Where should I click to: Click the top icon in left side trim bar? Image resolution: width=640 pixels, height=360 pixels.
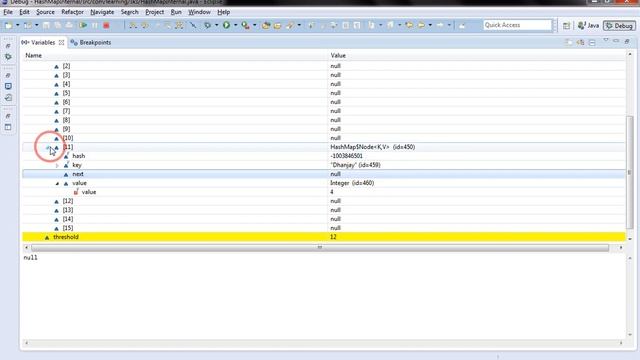click(x=8, y=46)
